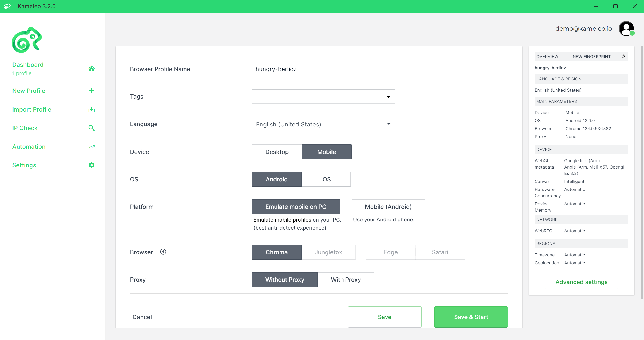
Task: Click the '1 profile' count text
Action: point(22,73)
